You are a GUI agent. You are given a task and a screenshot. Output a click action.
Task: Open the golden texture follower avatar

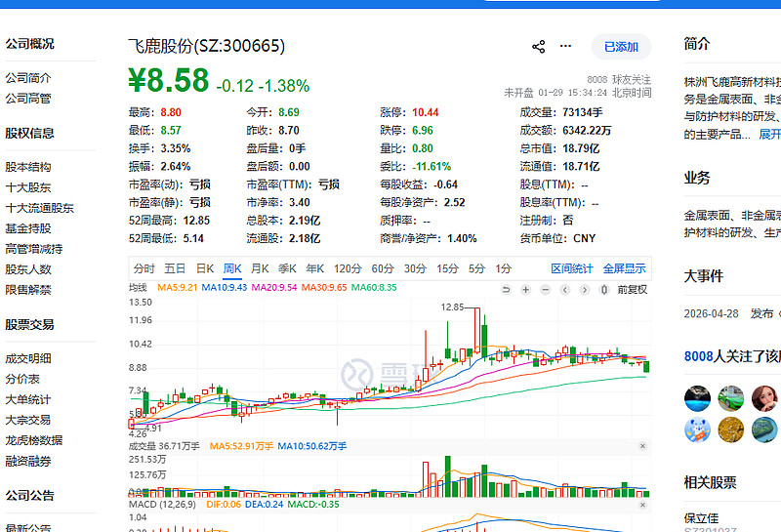click(730, 430)
